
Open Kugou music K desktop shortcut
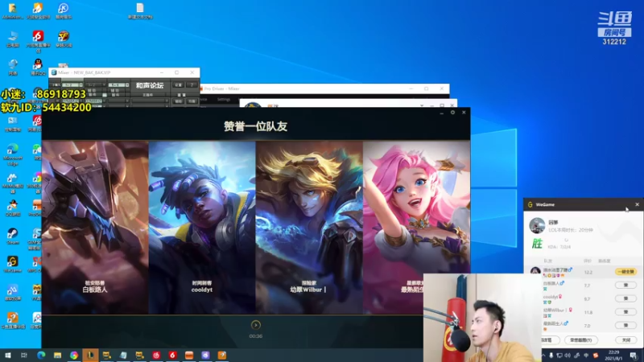pos(64,10)
